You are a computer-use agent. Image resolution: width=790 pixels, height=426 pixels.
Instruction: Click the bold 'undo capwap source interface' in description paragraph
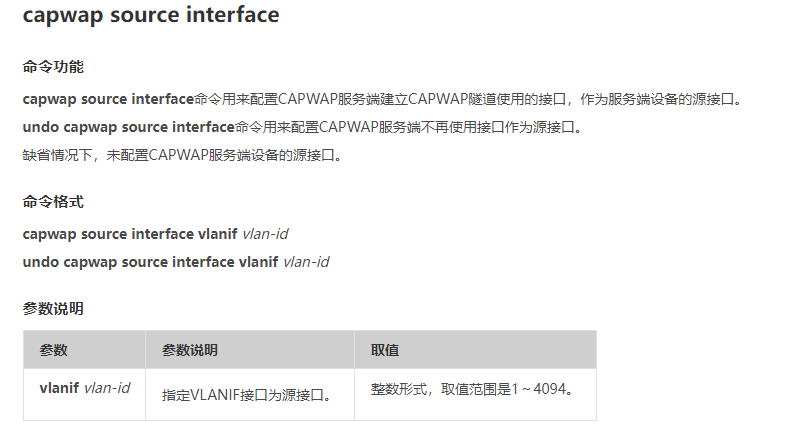(x=128, y=127)
